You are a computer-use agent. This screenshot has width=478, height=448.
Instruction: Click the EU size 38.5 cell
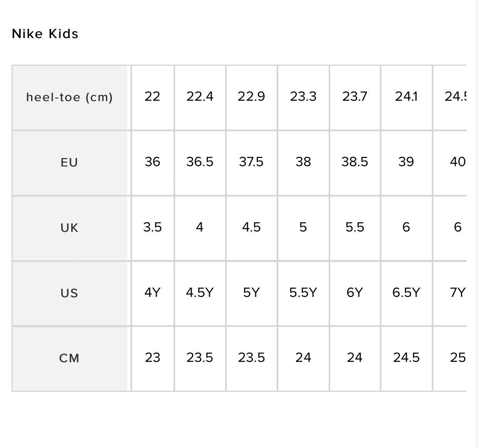[355, 163]
